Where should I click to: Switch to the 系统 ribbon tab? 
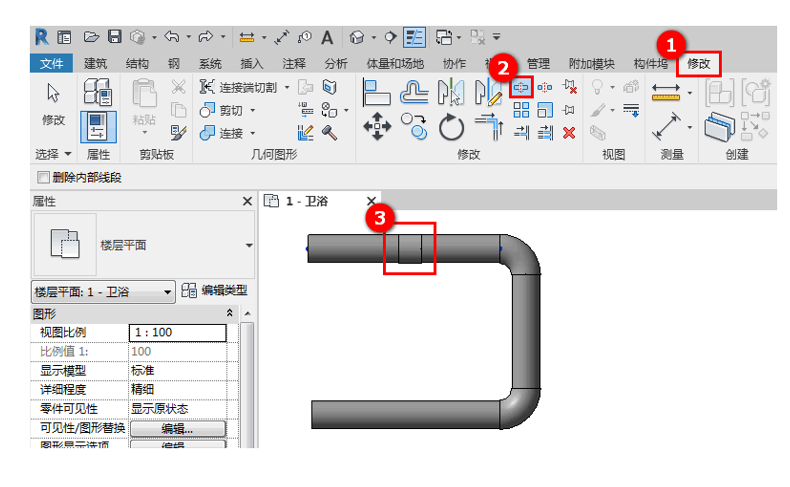tap(210, 64)
